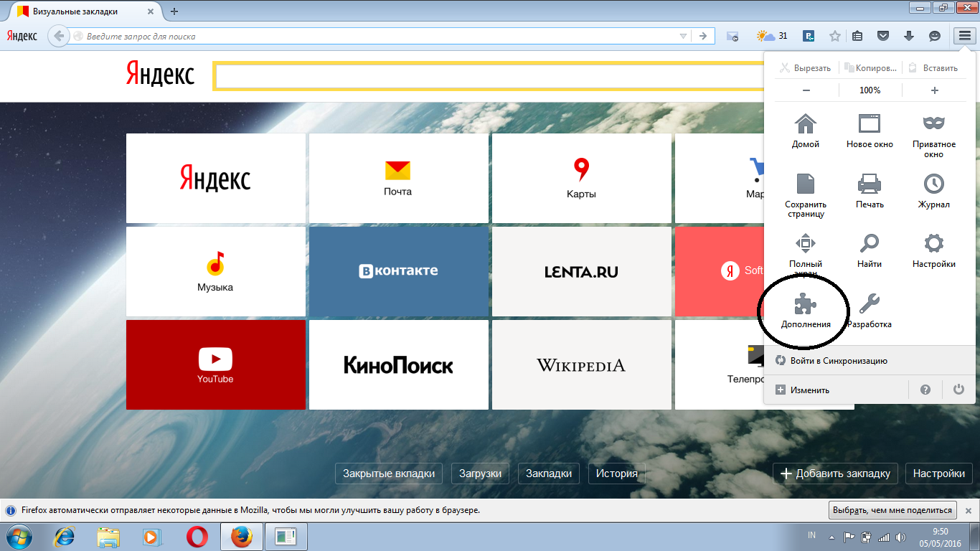Open the Почта bookmark tile
Image resolution: width=980 pixels, height=551 pixels.
click(x=398, y=178)
